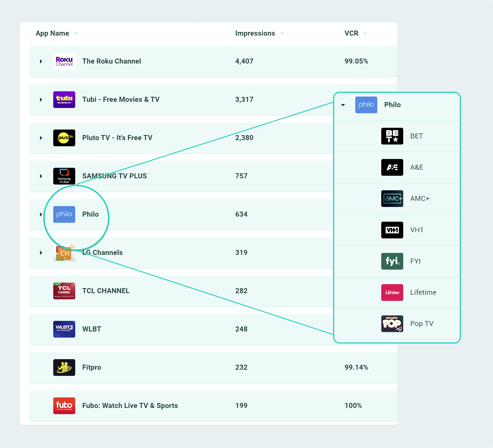
Task: Sort by Impressions column arrow
Action: tap(282, 33)
